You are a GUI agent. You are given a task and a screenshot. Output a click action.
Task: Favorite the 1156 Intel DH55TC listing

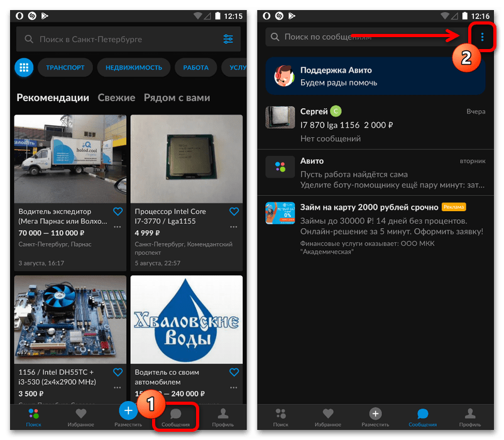118,372
